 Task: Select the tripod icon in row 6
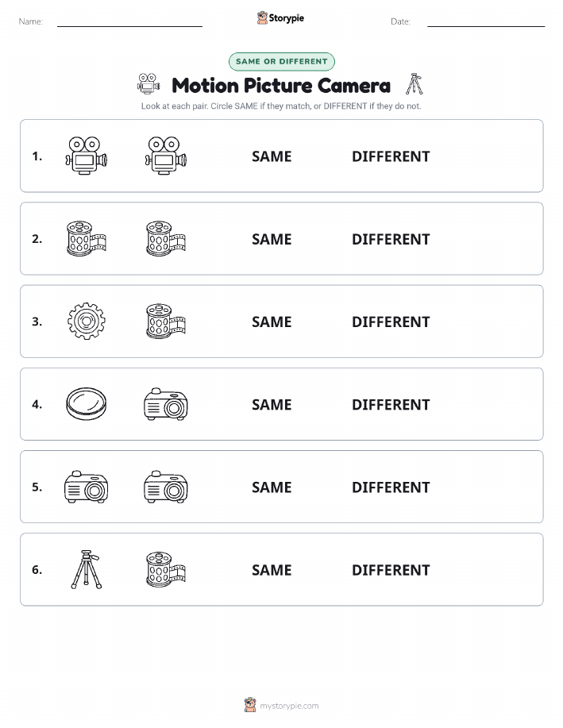point(87,569)
